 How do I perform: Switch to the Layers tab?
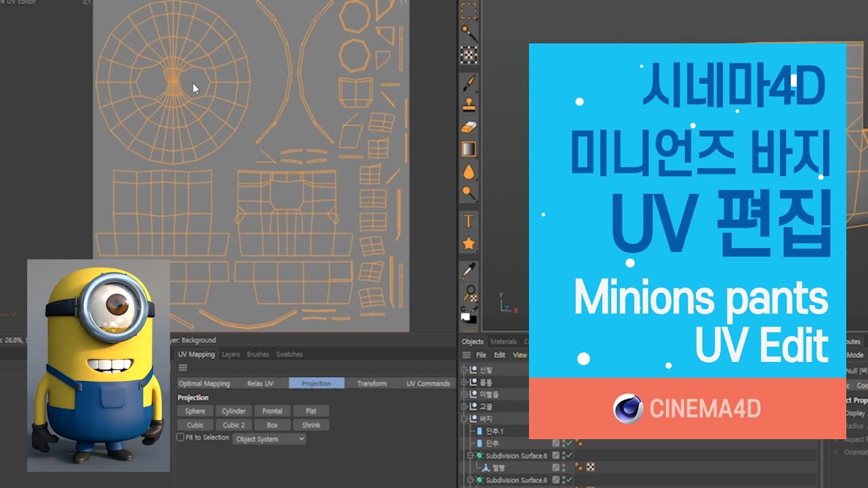pos(231,354)
